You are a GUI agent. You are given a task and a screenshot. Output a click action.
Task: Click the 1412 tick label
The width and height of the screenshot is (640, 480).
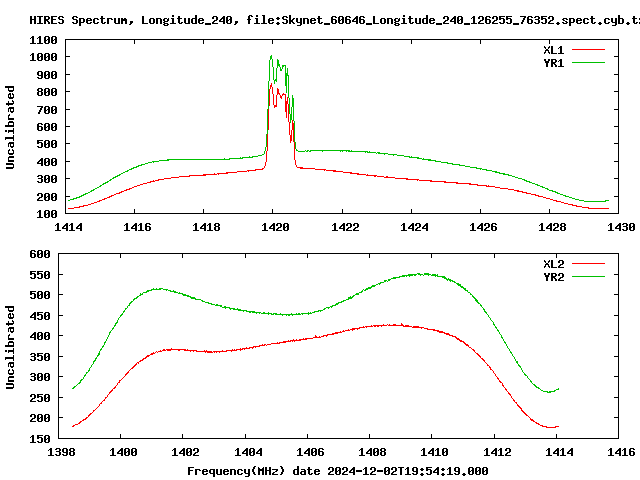click(x=497, y=452)
